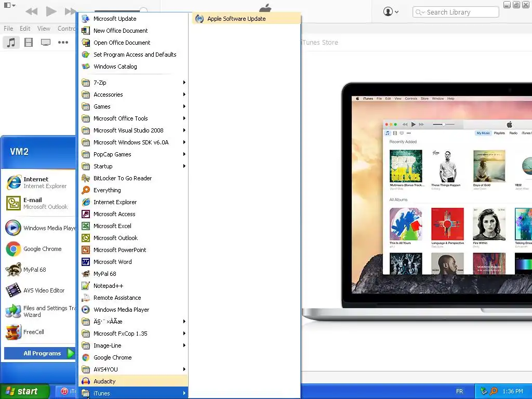532x399 pixels.
Task: Expand the iTunes program folder
Action: (133, 393)
